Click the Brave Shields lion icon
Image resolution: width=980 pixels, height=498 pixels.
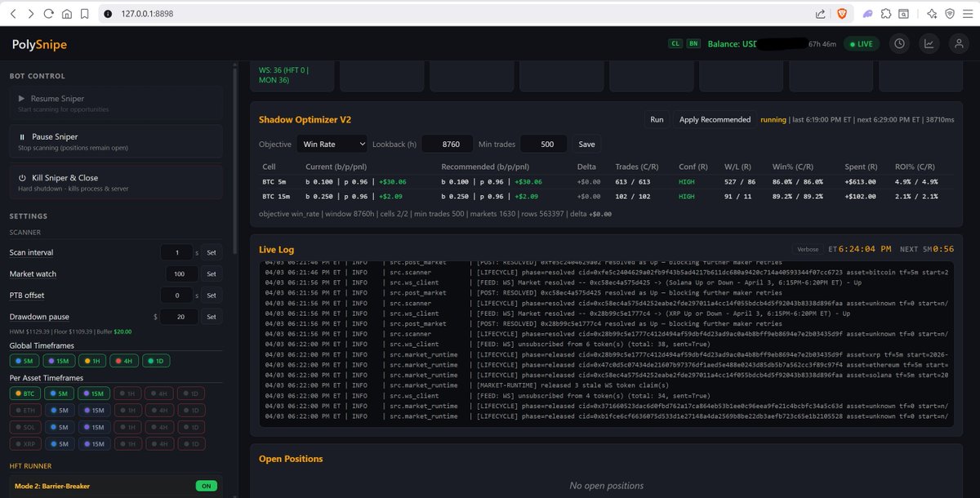842,14
